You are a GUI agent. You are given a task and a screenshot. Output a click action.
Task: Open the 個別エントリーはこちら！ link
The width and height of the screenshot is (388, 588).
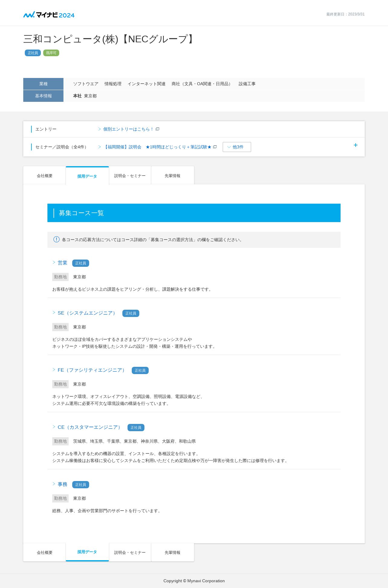(128, 129)
